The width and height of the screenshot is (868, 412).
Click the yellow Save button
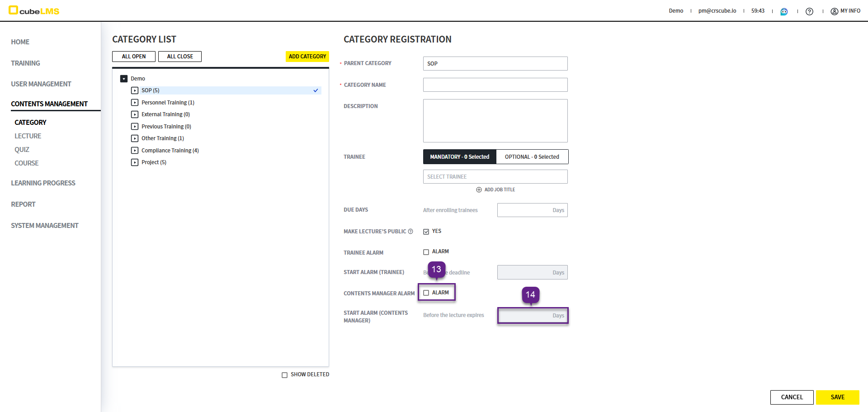[837, 397]
